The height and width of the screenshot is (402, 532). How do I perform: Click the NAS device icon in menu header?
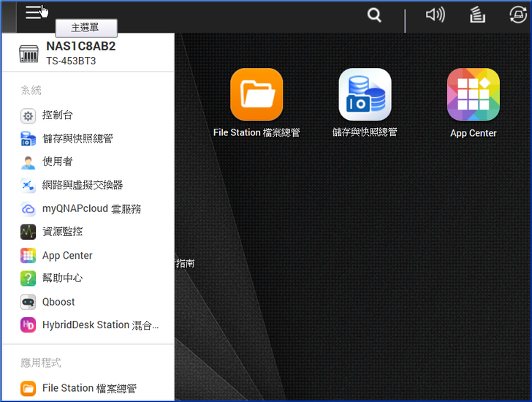click(28, 53)
